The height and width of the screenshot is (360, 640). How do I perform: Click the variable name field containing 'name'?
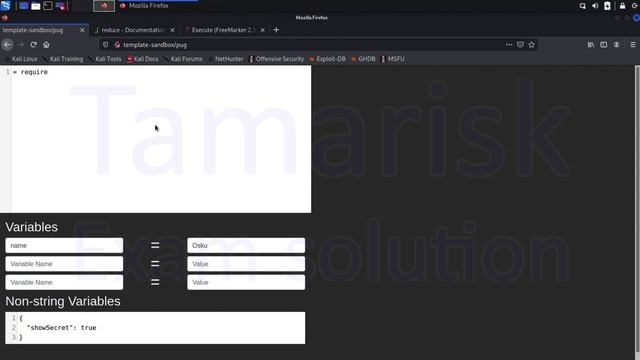[64, 245]
